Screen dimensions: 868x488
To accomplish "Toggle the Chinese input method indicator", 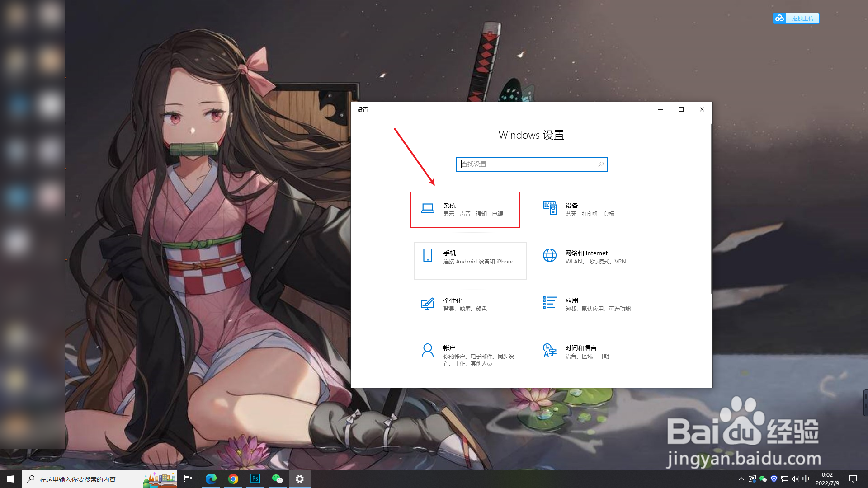I will tap(806, 479).
